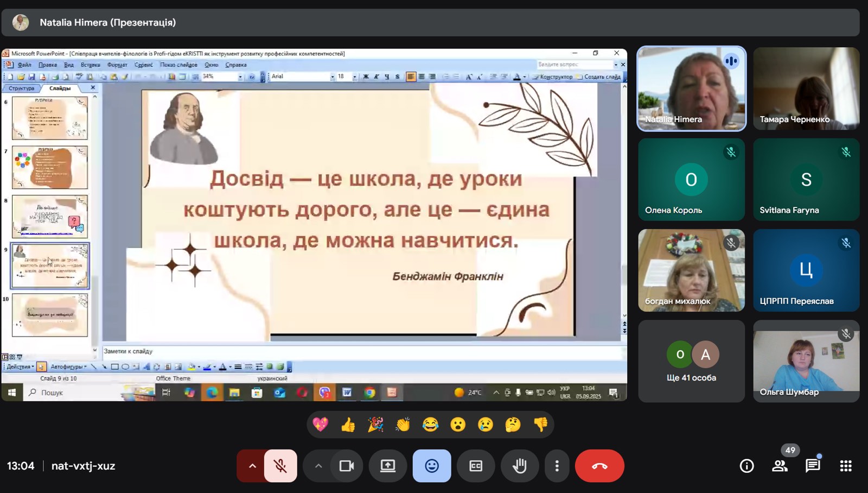Screen dimensions: 868x493
Task: Send the heart reaction emoji
Action: (x=321, y=424)
